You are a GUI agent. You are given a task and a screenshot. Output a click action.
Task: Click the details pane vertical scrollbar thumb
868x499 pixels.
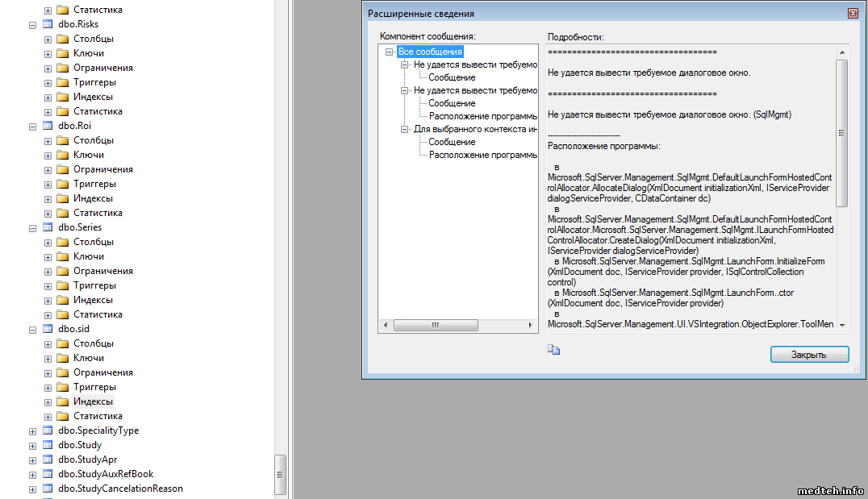pyautogui.click(x=841, y=133)
